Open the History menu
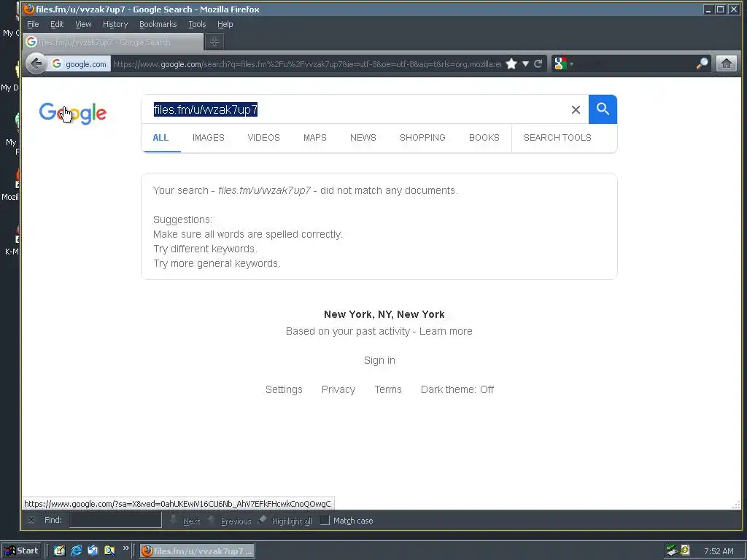The image size is (747, 560). tap(115, 24)
